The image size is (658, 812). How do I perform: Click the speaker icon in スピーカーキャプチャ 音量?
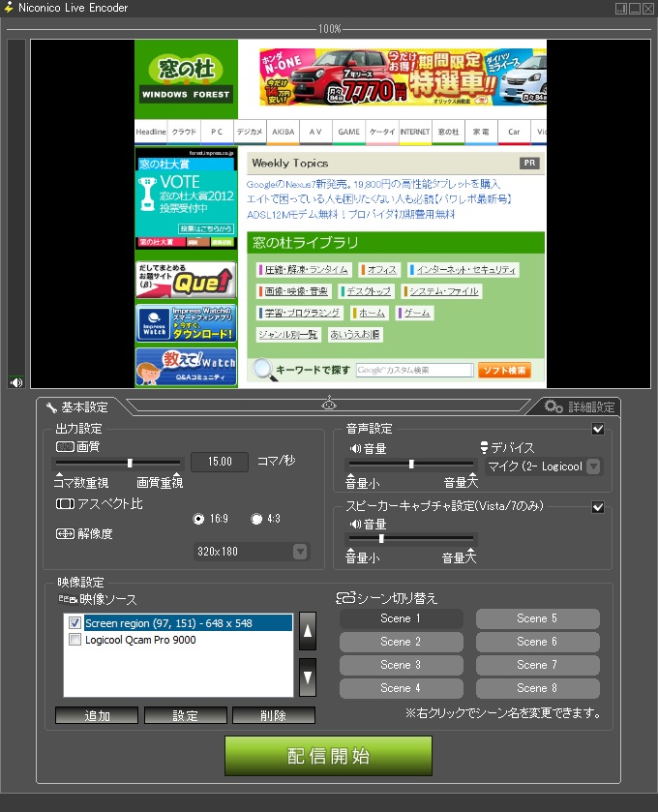point(355,524)
